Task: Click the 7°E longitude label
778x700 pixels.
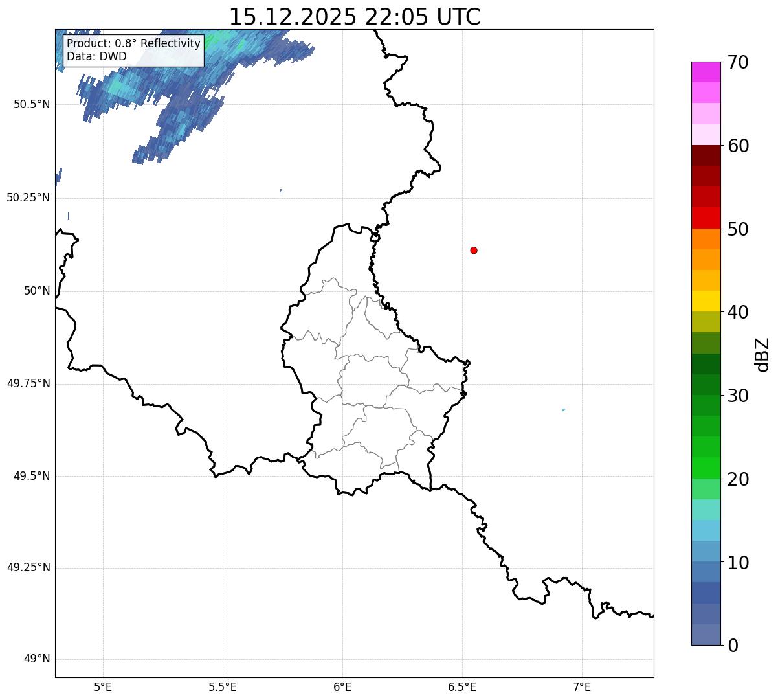Action: pyautogui.click(x=582, y=686)
